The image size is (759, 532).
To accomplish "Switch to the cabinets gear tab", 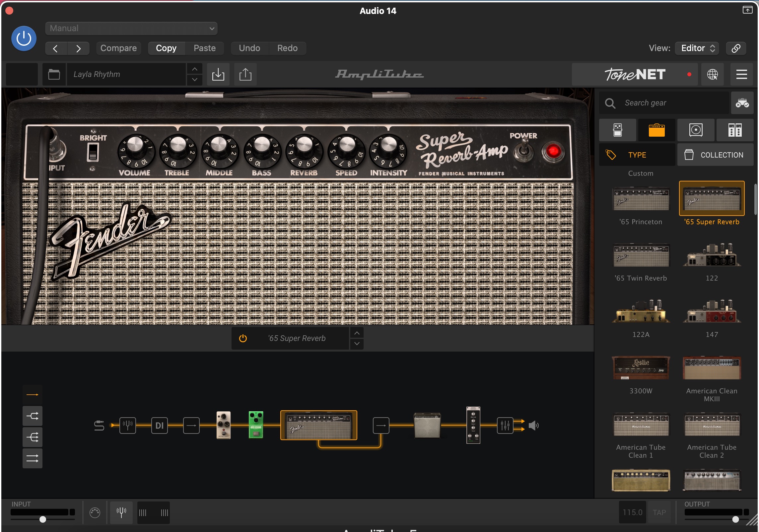I will pyautogui.click(x=696, y=130).
